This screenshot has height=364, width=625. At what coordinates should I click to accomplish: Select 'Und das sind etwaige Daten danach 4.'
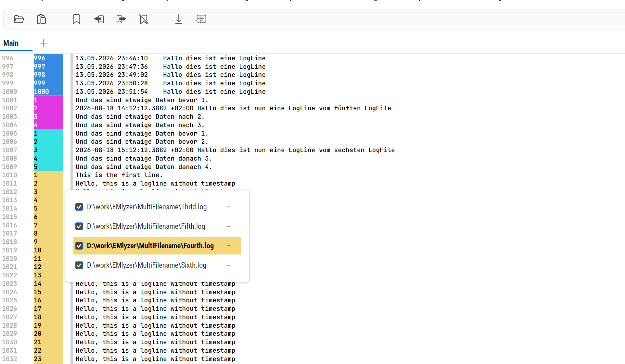144,167
